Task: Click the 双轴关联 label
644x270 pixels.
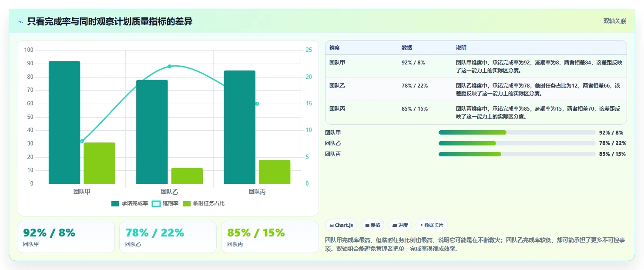Action: [x=614, y=21]
